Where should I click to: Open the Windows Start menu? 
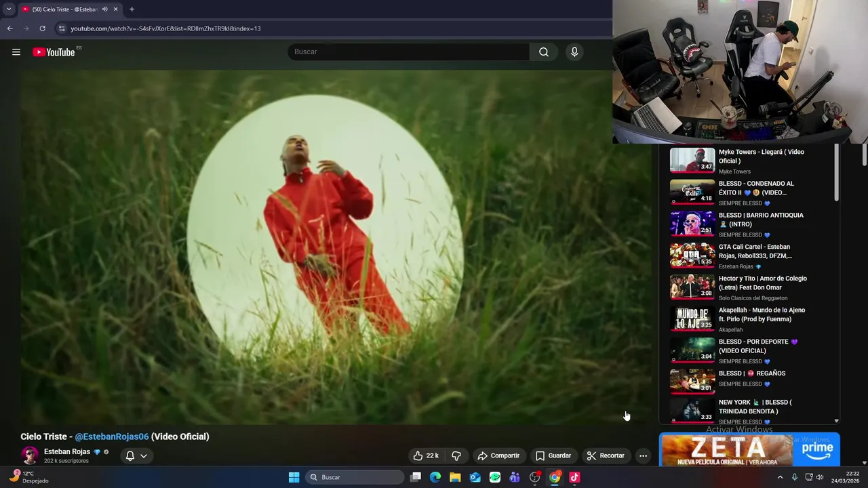pos(294,477)
